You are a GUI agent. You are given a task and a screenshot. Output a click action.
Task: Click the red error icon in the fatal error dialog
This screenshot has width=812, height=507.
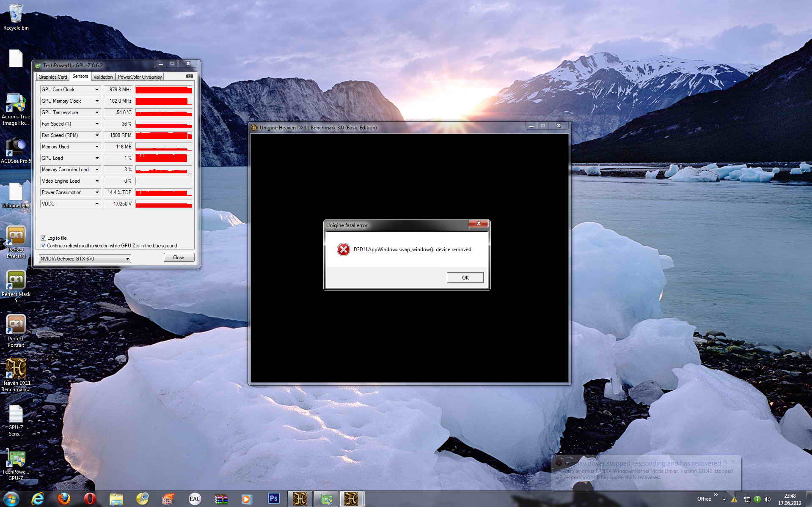click(343, 249)
